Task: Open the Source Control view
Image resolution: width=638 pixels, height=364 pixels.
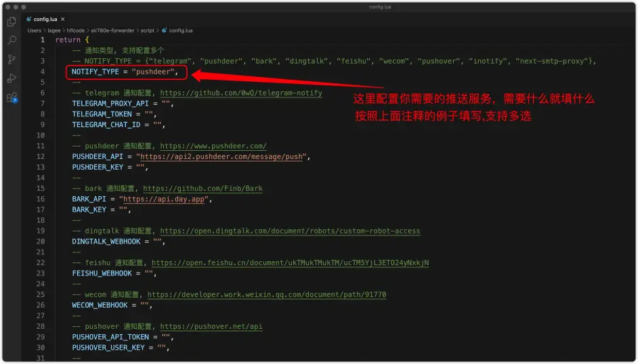Action: click(12, 60)
